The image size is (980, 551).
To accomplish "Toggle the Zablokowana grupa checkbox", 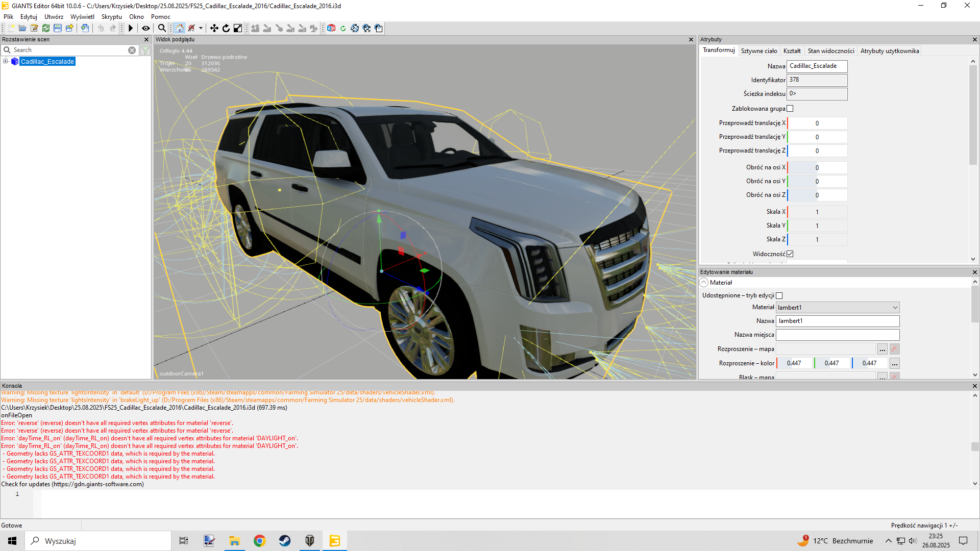I will (x=790, y=109).
